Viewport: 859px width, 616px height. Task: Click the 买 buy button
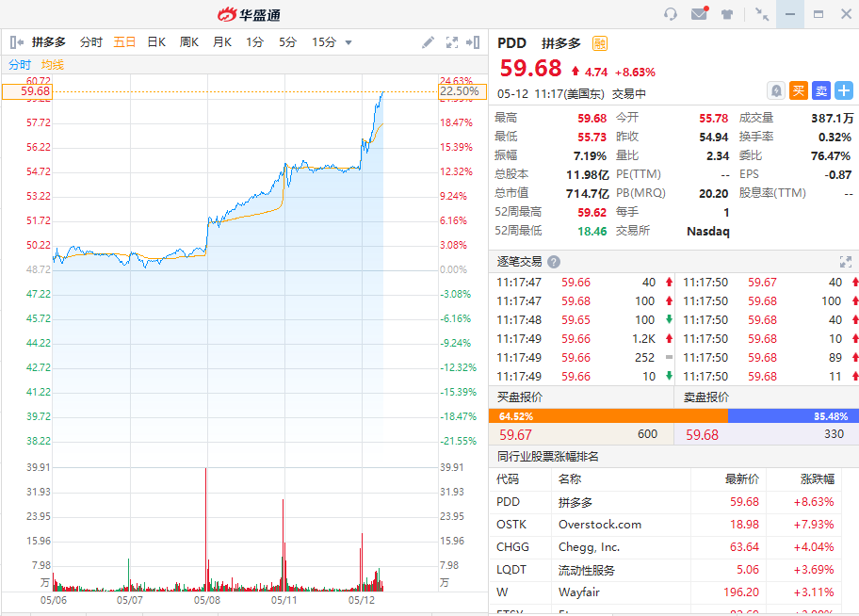pyautogui.click(x=798, y=90)
